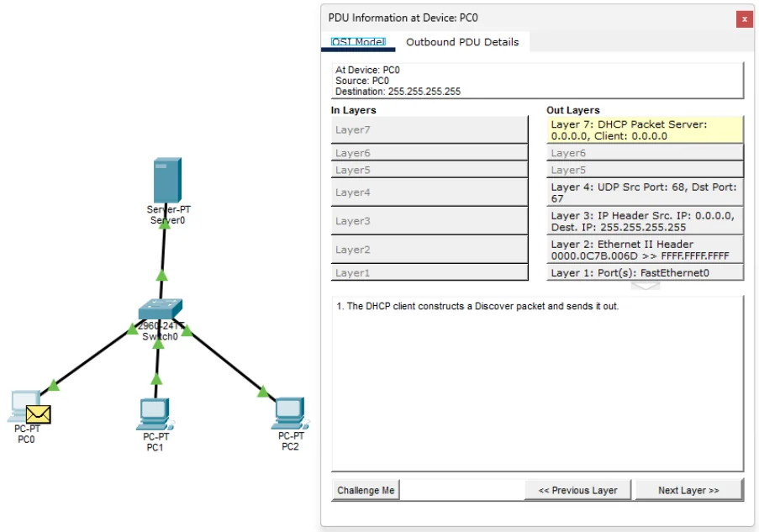759x532 pixels.
Task: Click the green link light near PC2
Action: click(x=263, y=391)
